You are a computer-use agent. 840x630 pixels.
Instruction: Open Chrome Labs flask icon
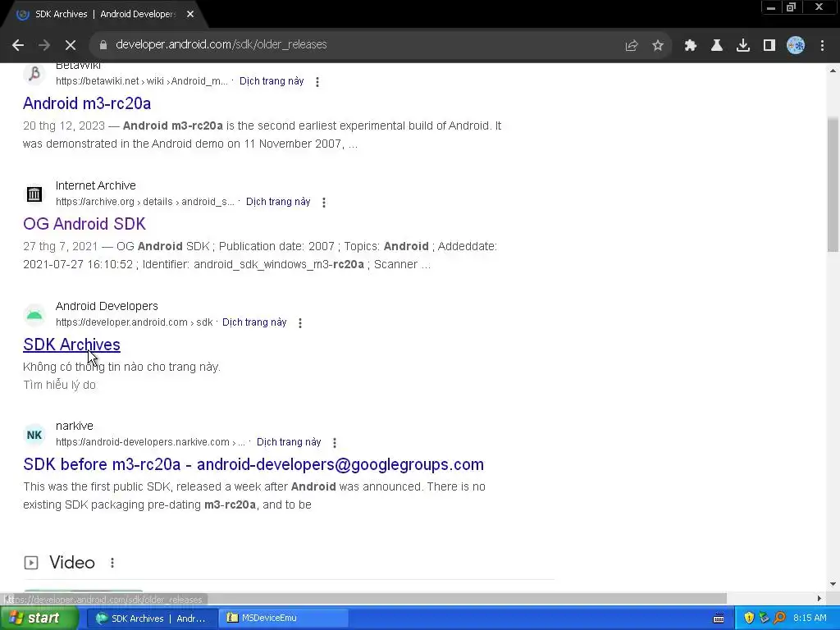(717, 46)
